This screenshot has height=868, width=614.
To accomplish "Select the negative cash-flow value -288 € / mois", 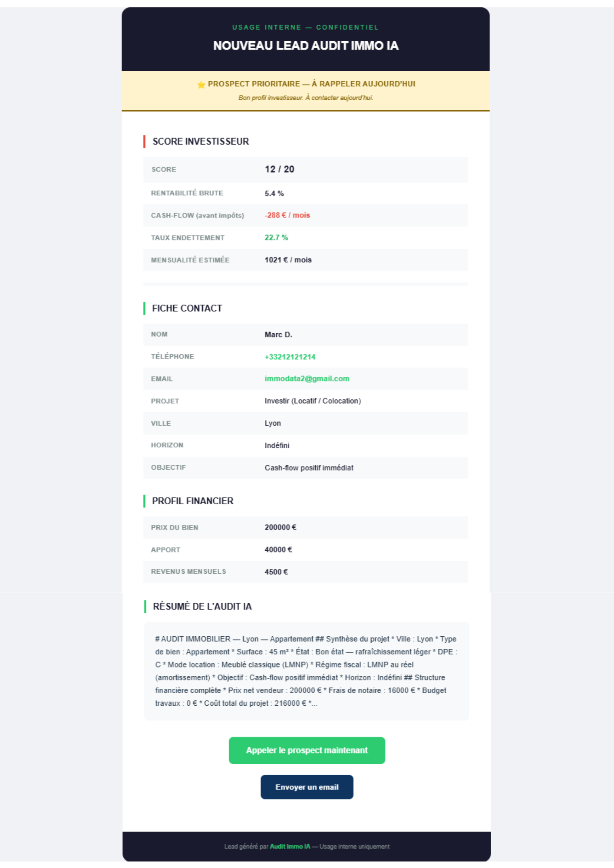I will [x=287, y=215].
